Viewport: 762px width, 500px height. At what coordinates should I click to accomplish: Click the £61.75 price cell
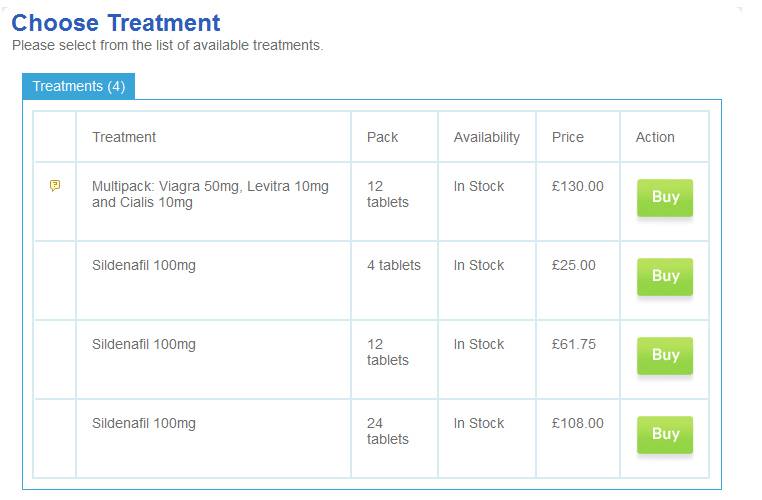(x=573, y=344)
